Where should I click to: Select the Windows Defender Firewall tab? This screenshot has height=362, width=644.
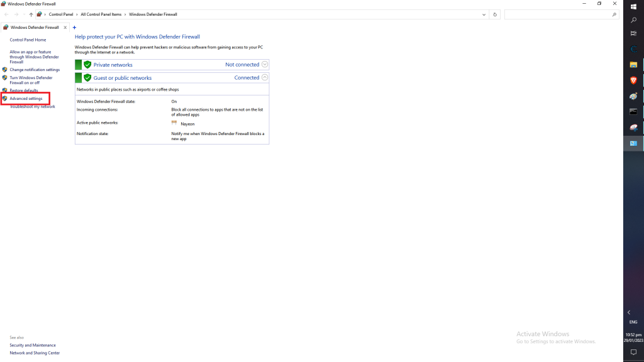(34, 28)
